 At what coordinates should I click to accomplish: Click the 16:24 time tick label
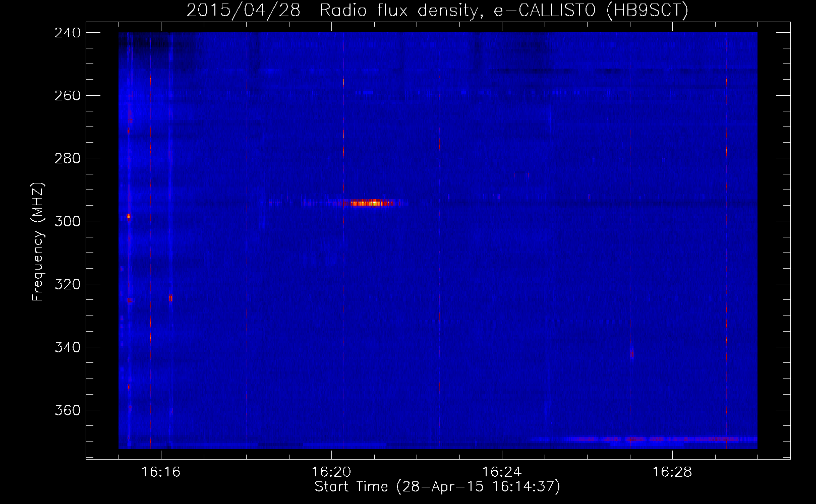tap(502, 472)
